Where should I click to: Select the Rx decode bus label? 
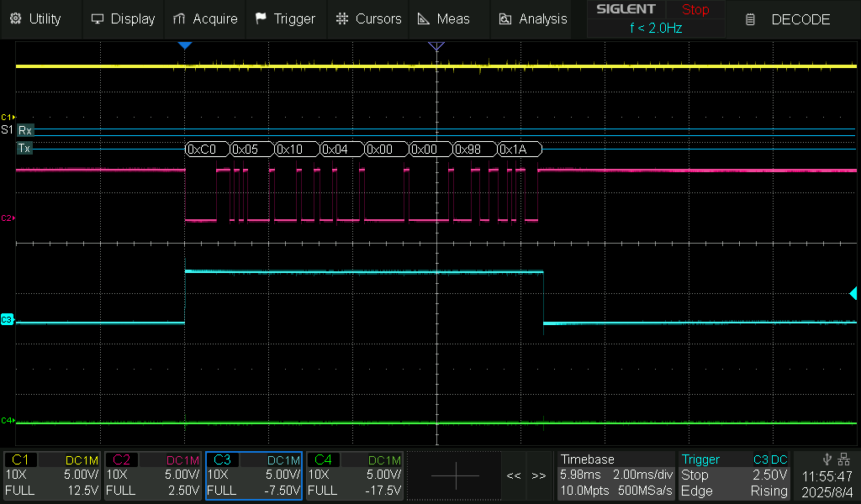tap(24, 131)
